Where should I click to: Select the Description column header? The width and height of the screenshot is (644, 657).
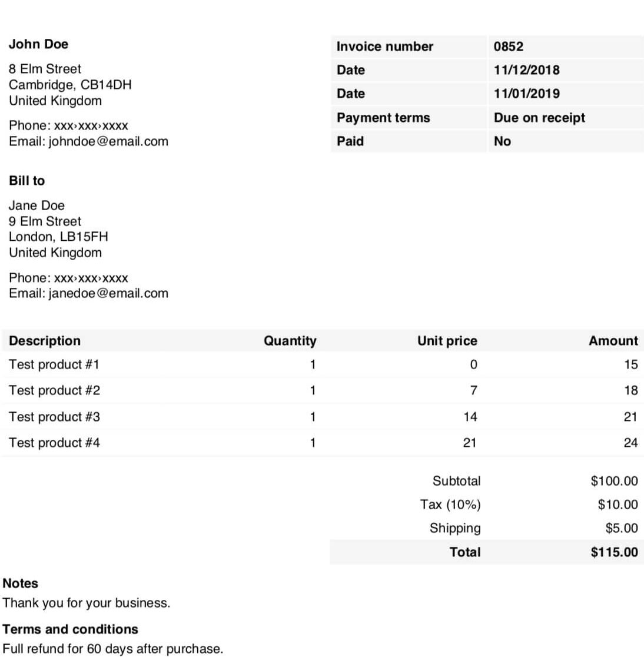(45, 341)
